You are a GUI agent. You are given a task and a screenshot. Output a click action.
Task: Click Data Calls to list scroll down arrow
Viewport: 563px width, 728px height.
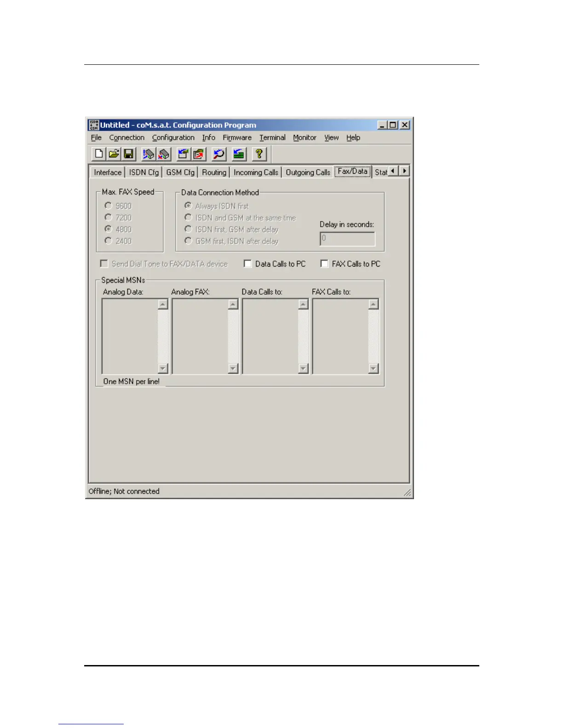(x=303, y=368)
